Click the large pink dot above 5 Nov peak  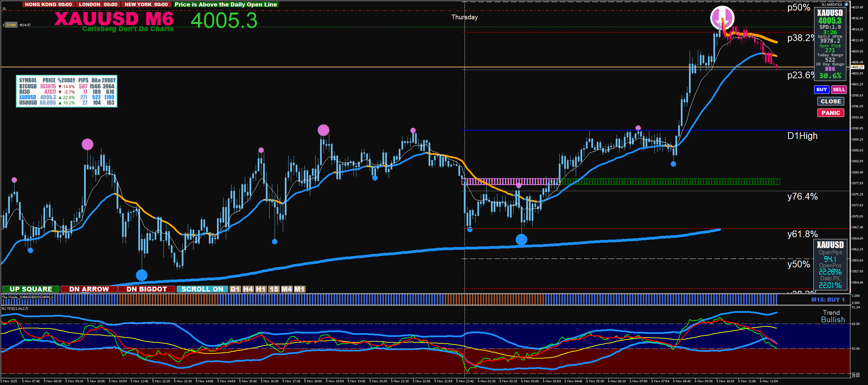click(323, 130)
